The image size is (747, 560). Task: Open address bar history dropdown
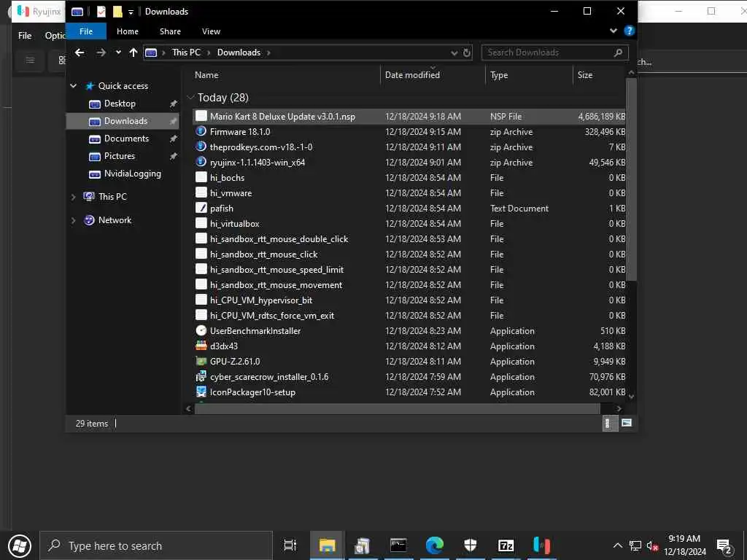[x=454, y=52]
